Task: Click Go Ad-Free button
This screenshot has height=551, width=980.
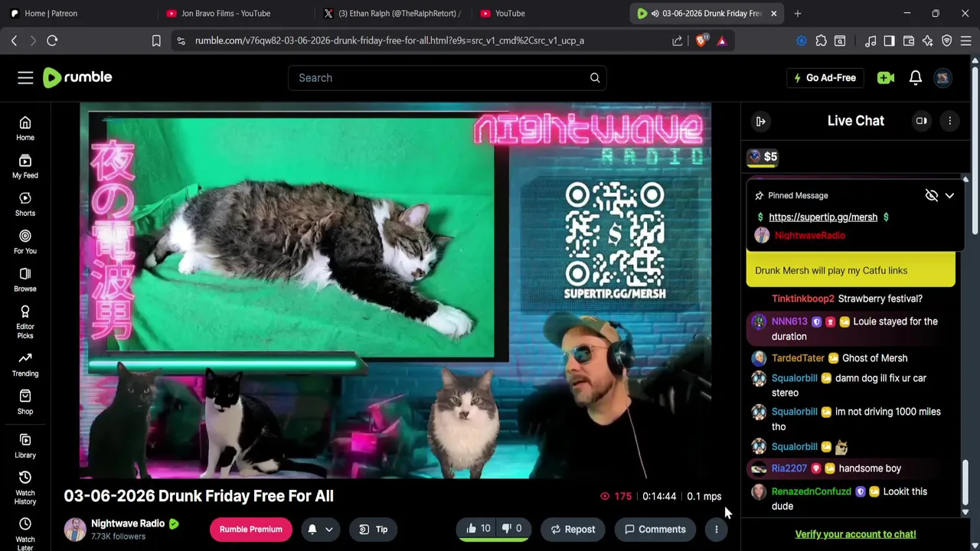Action: pyautogui.click(x=825, y=77)
